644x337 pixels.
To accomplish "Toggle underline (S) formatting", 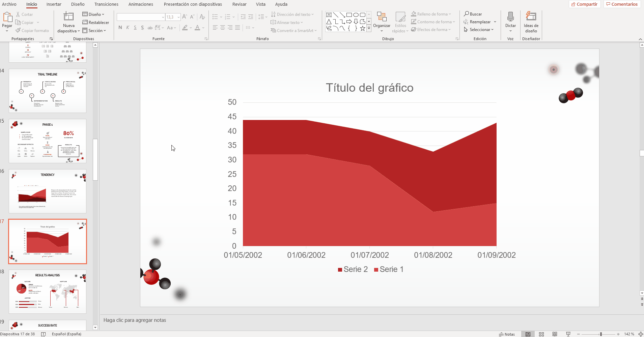I will pyautogui.click(x=135, y=28).
